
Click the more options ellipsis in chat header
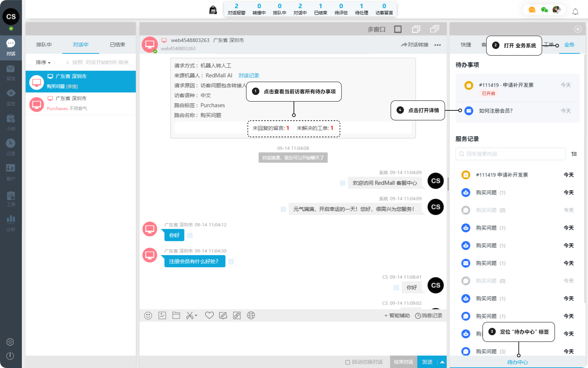click(437, 45)
